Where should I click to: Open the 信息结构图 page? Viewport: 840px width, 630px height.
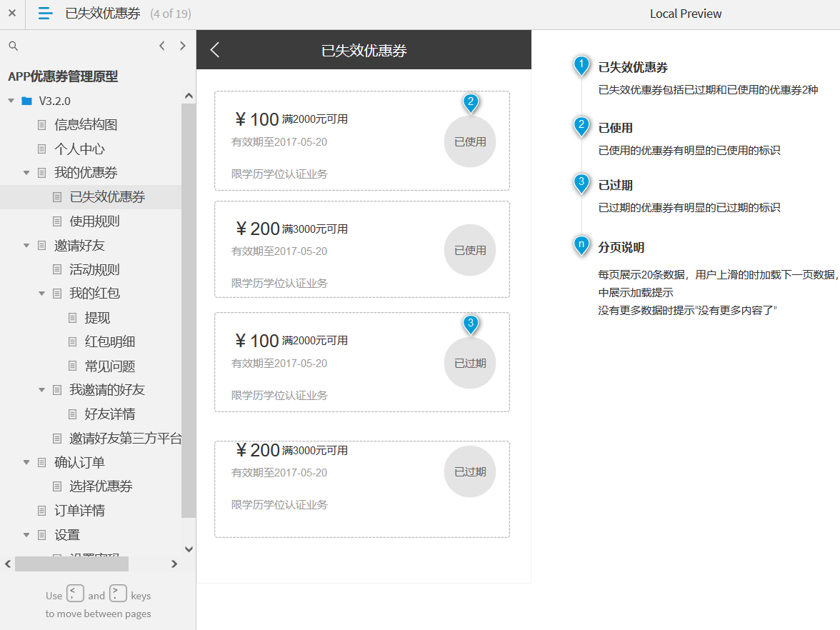[86, 125]
